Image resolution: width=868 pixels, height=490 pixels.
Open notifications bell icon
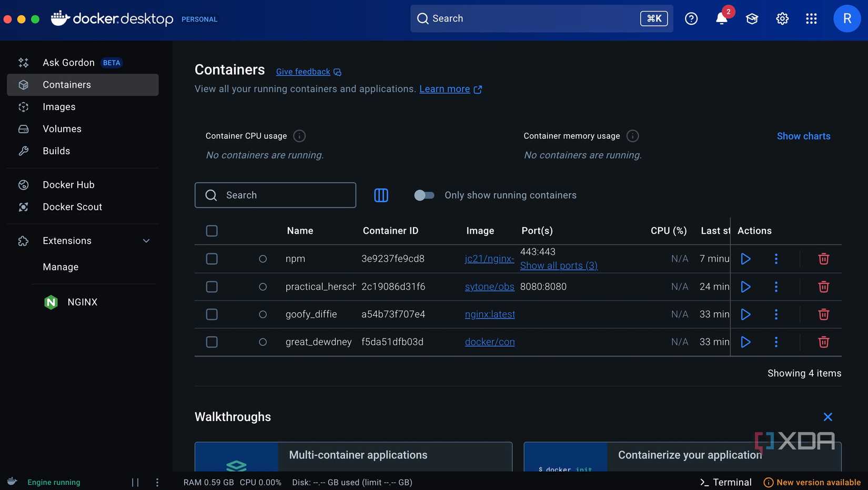(x=721, y=19)
